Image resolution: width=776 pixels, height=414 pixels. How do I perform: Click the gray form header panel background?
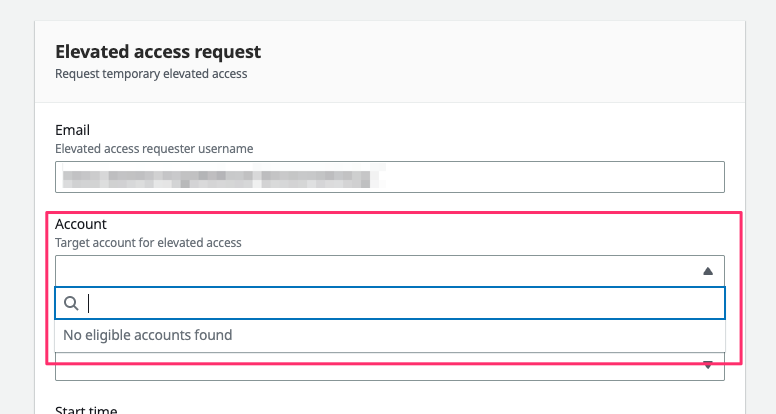tap(500, 60)
